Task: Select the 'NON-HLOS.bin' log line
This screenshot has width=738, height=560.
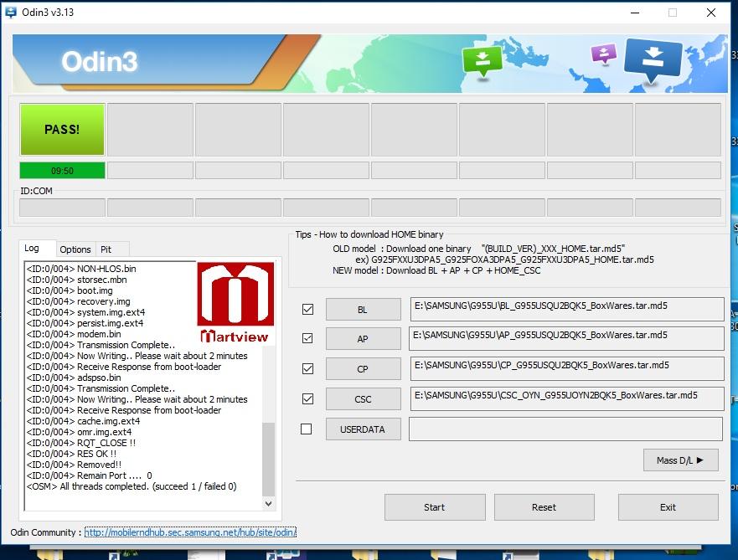Action: 81,269
